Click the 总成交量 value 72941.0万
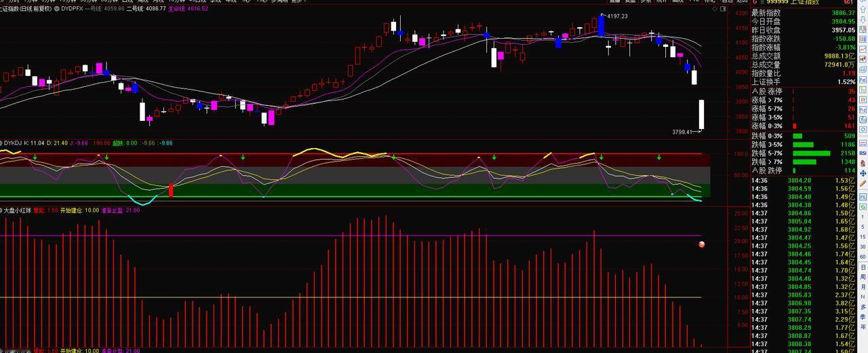This screenshot has width=868, height=353. (840, 65)
